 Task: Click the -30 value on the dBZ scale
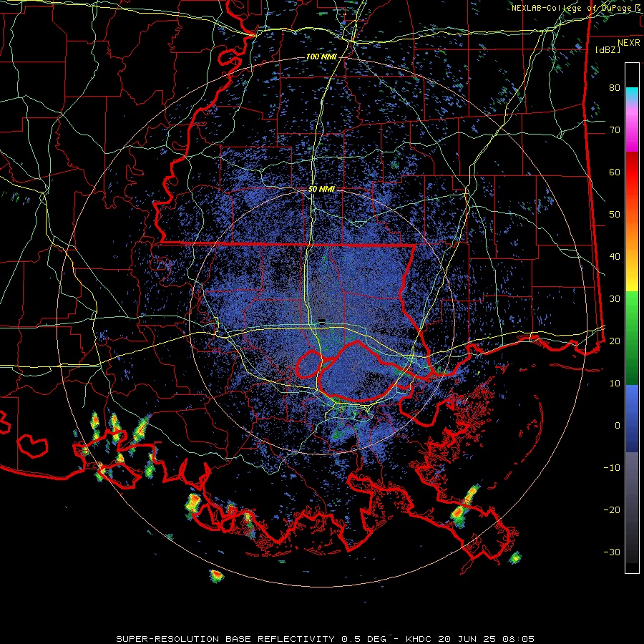(612, 552)
